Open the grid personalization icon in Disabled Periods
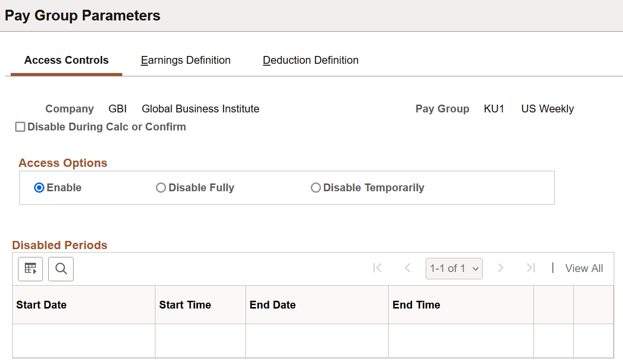The height and width of the screenshot is (364, 623). pyautogui.click(x=30, y=269)
